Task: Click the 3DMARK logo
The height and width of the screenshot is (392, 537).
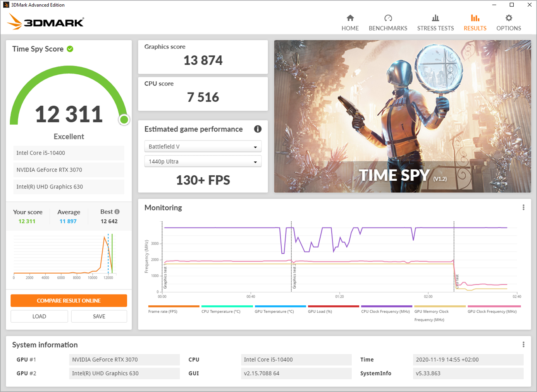Action: click(x=46, y=22)
